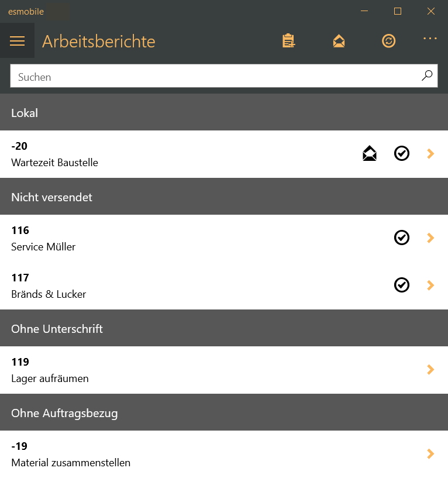Toggle checkmark on report -20

402,153
